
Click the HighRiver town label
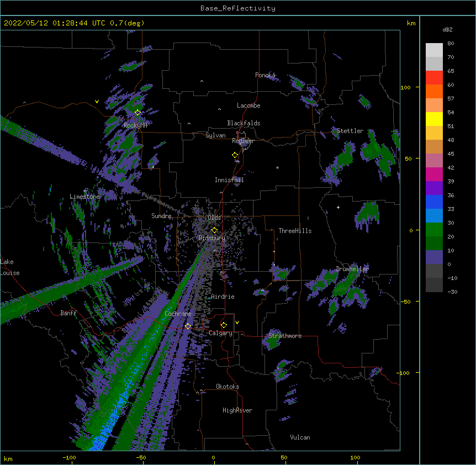[237, 410]
